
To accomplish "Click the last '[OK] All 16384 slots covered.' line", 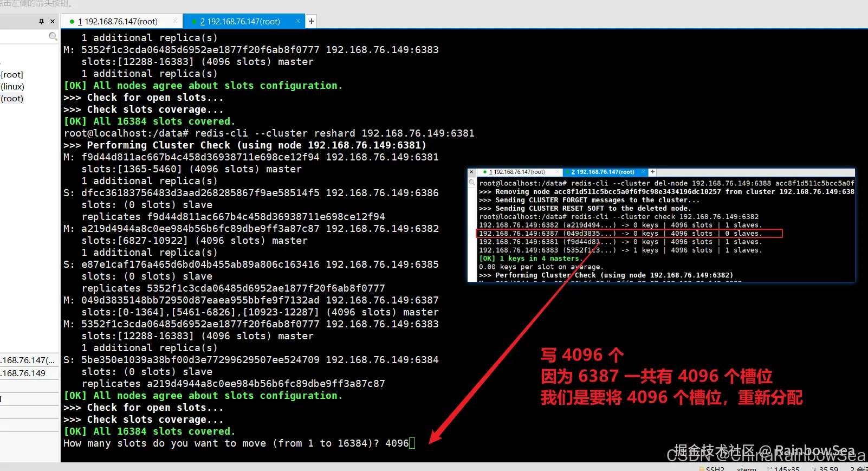I will pos(150,431).
